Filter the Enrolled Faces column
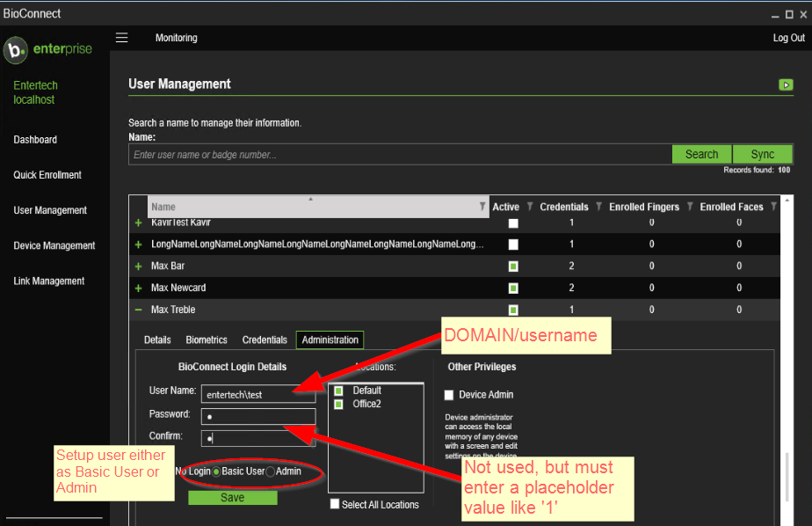Viewport: 812px width, 526px height. pyautogui.click(x=772, y=207)
